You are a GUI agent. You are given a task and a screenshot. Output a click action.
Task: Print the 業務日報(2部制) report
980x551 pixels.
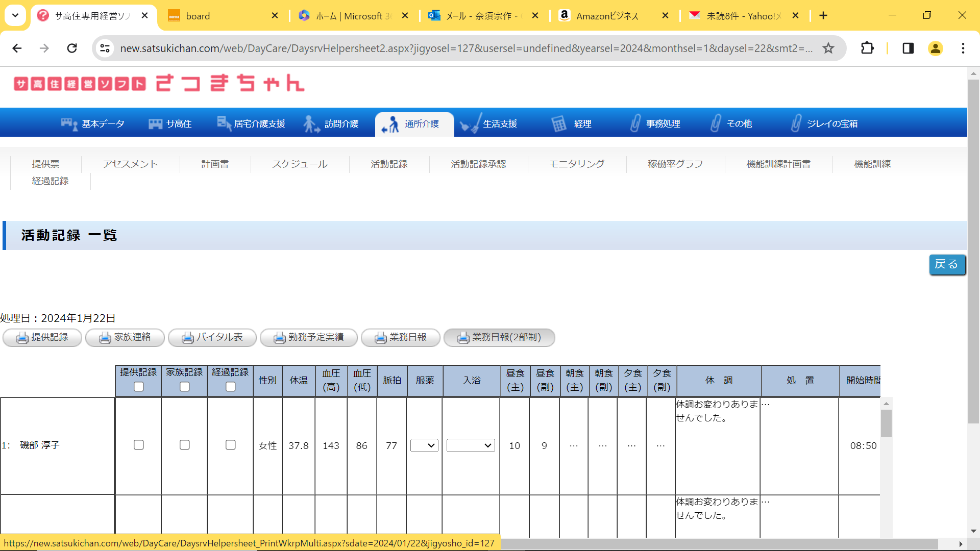[x=499, y=337]
